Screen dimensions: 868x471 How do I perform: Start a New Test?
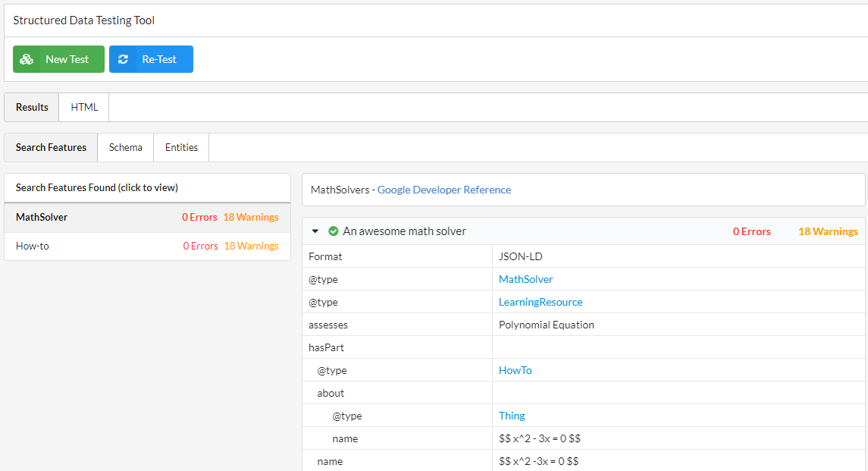58,59
